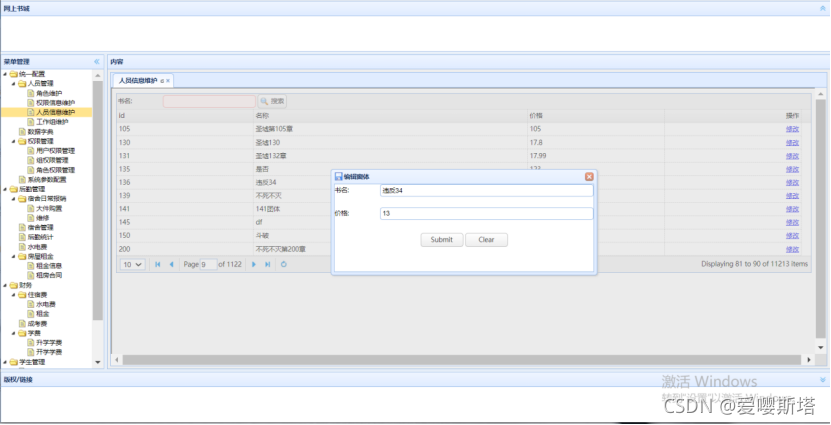Open the page size dropdown showing 10

133,264
